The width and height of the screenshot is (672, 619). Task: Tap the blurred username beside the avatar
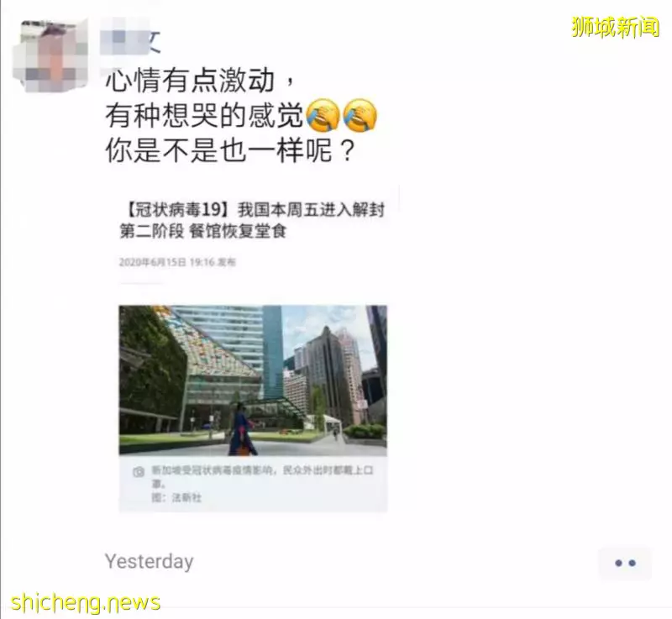131,42
